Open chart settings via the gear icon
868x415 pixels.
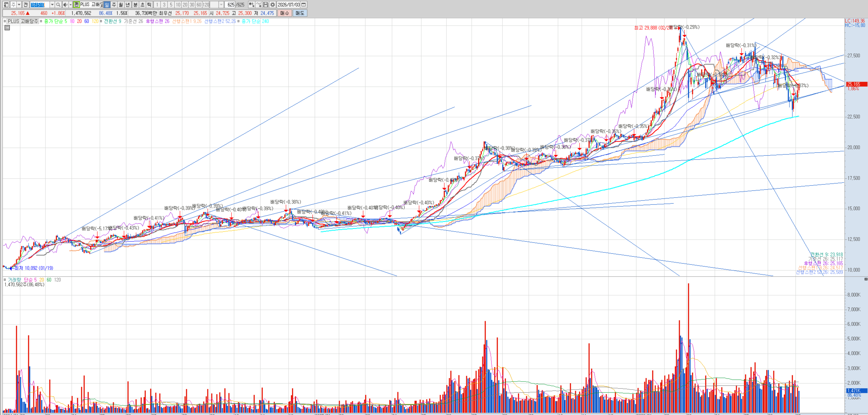tap(273, 5)
